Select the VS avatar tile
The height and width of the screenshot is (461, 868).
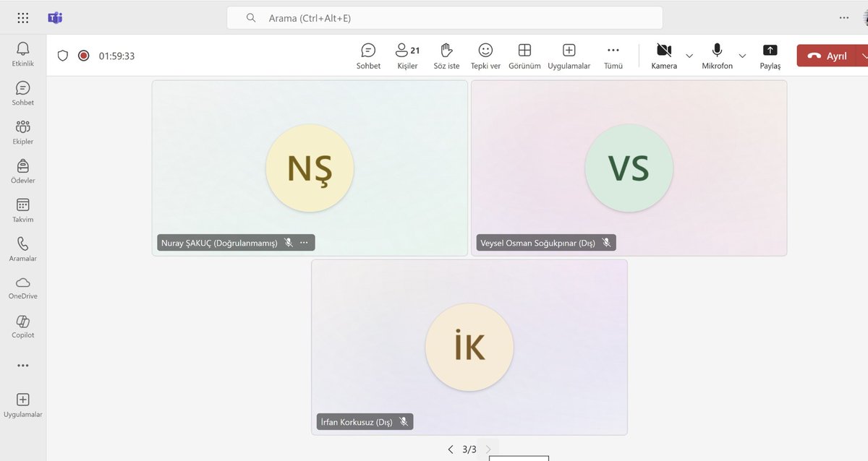click(629, 168)
